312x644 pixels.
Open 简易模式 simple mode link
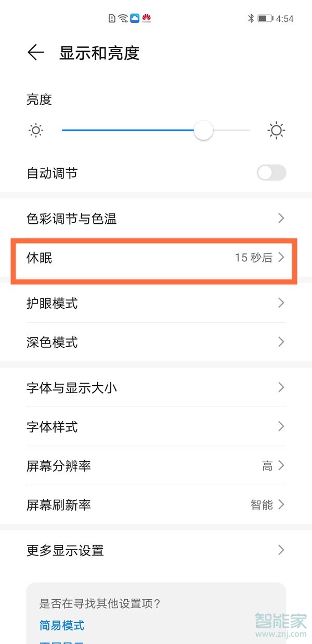[61, 625]
